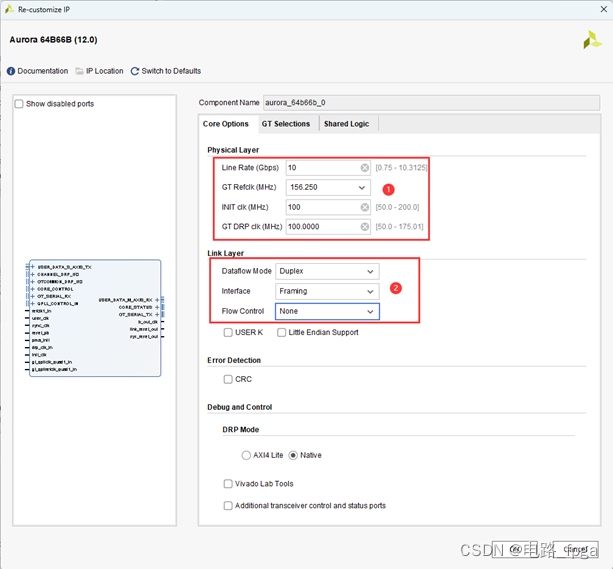This screenshot has width=613, height=569.
Task: Enable Little Endian Support
Action: tap(281, 332)
